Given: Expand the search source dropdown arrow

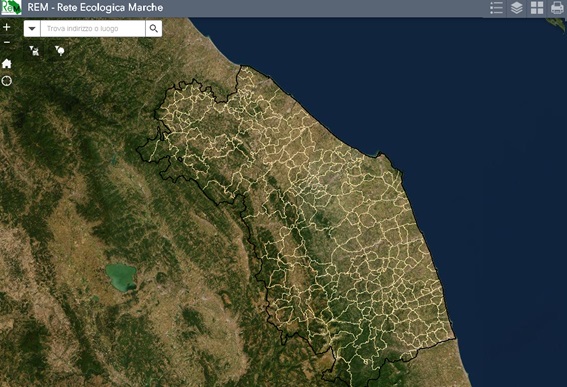Looking at the screenshot, I should 32,29.
